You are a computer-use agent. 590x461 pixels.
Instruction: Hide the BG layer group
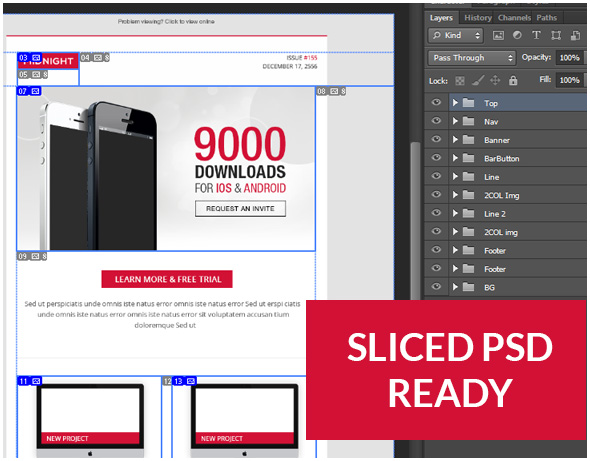[436, 287]
